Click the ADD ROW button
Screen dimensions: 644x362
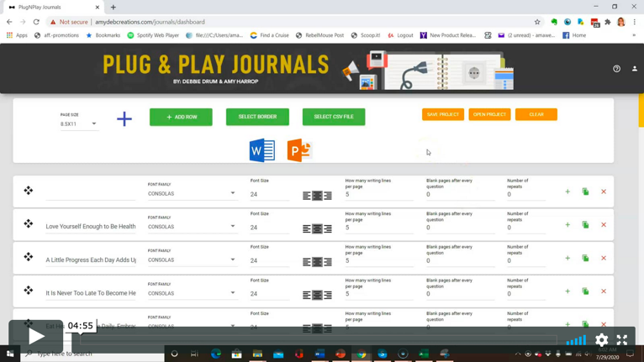click(181, 117)
